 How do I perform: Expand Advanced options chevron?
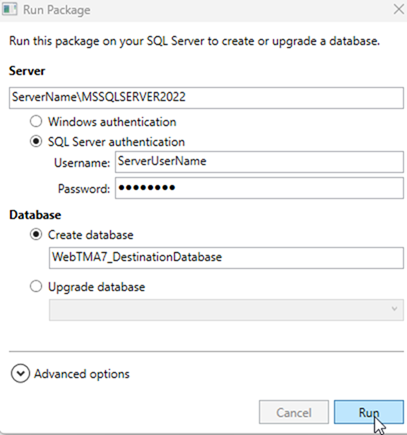click(x=20, y=374)
